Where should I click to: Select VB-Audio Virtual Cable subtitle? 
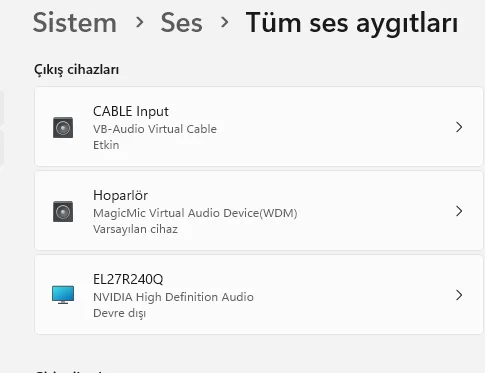(x=155, y=129)
